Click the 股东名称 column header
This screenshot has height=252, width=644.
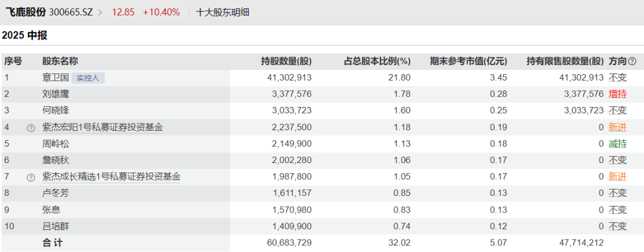pyautogui.click(x=60, y=62)
